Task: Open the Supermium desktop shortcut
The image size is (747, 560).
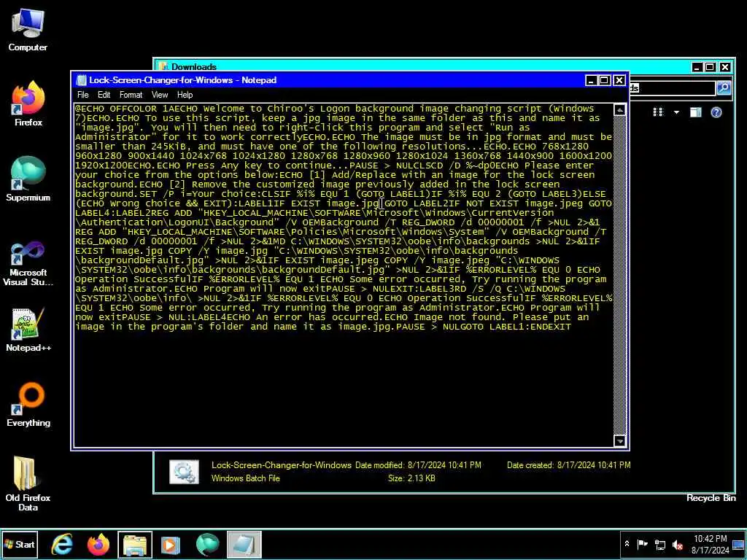Action: tap(28, 179)
